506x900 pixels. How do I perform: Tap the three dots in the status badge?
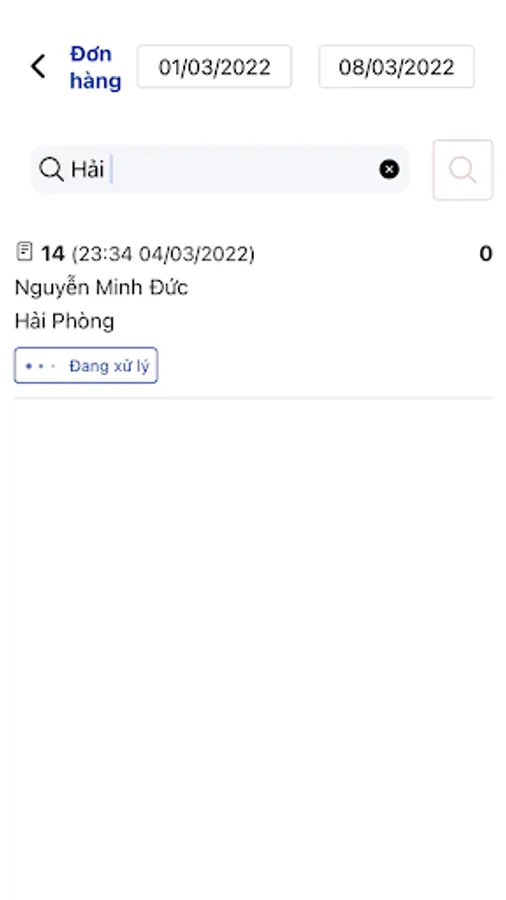pos(40,366)
